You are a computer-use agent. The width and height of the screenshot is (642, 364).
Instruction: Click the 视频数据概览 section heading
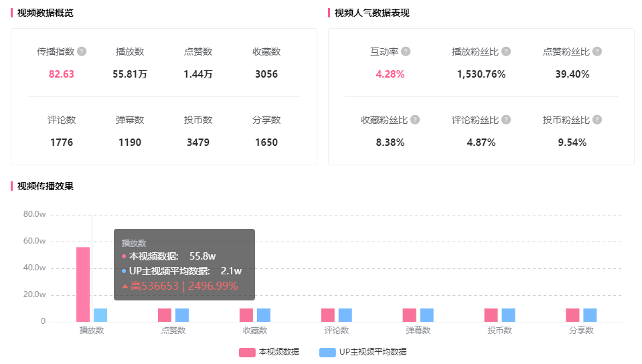(45, 13)
